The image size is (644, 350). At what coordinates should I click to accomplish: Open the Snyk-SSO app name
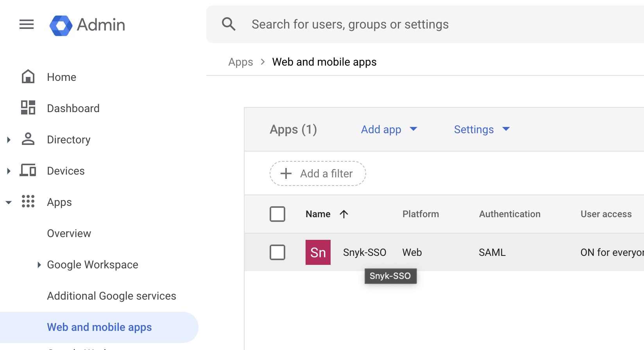pyautogui.click(x=365, y=252)
